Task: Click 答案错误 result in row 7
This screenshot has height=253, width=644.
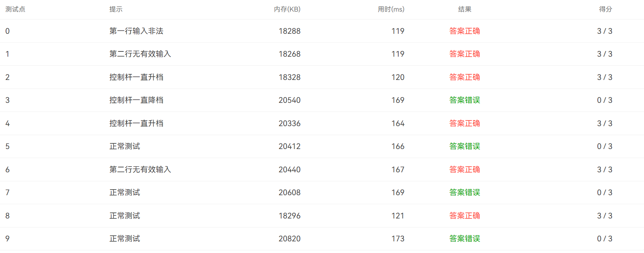Action: coord(465,193)
